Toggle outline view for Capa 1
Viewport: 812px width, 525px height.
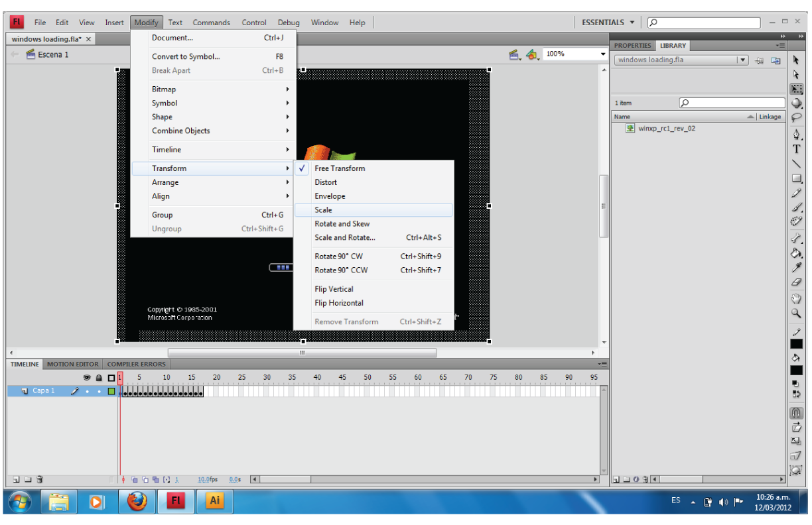pos(111,391)
